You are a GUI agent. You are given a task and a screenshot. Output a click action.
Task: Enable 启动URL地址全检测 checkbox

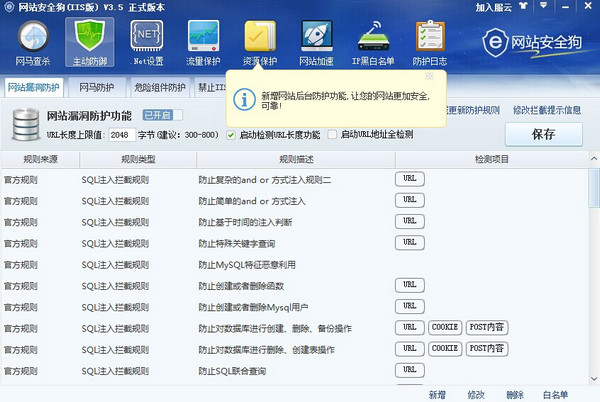pyautogui.click(x=332, y=135)
